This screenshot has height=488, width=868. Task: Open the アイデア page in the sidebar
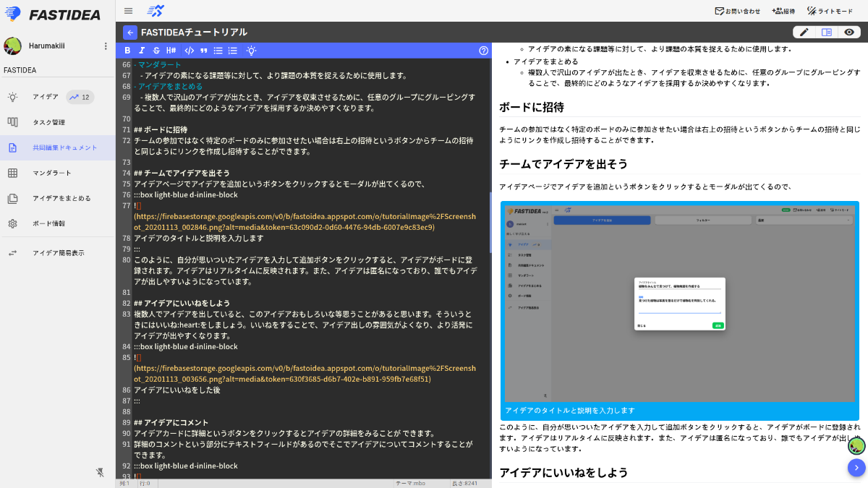tap(58, 97)
